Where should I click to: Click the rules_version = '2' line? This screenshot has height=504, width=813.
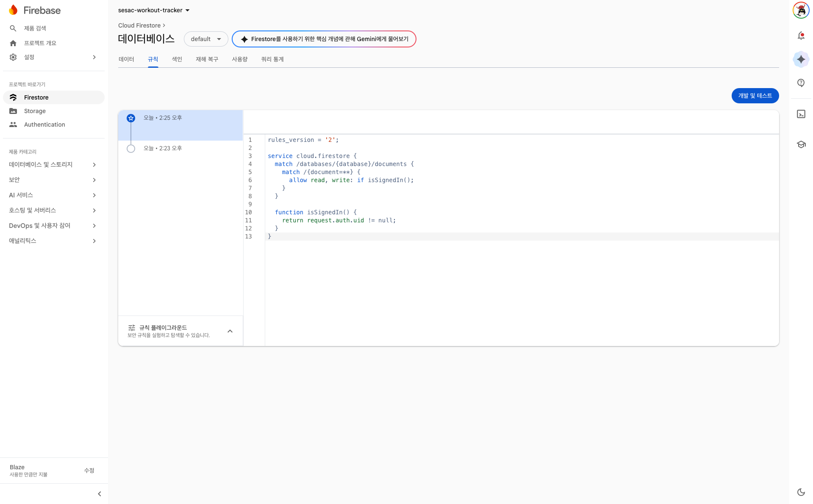click(303, 140)
